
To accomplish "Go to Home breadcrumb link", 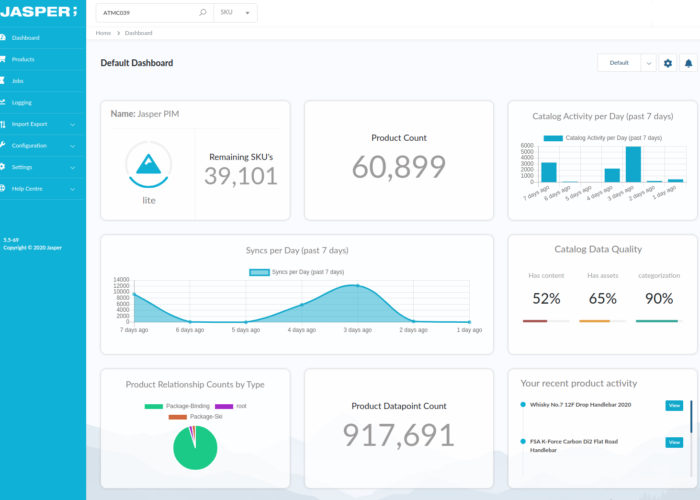I will tap(103, 33).
